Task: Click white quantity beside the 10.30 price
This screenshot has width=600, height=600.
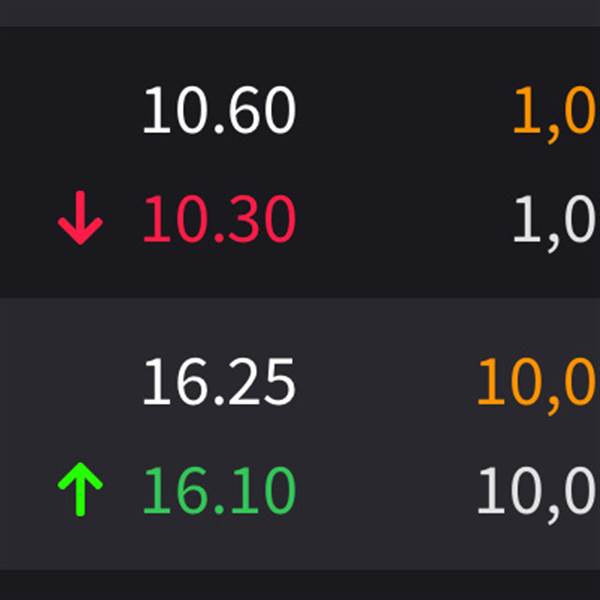Action: [556, 220]
